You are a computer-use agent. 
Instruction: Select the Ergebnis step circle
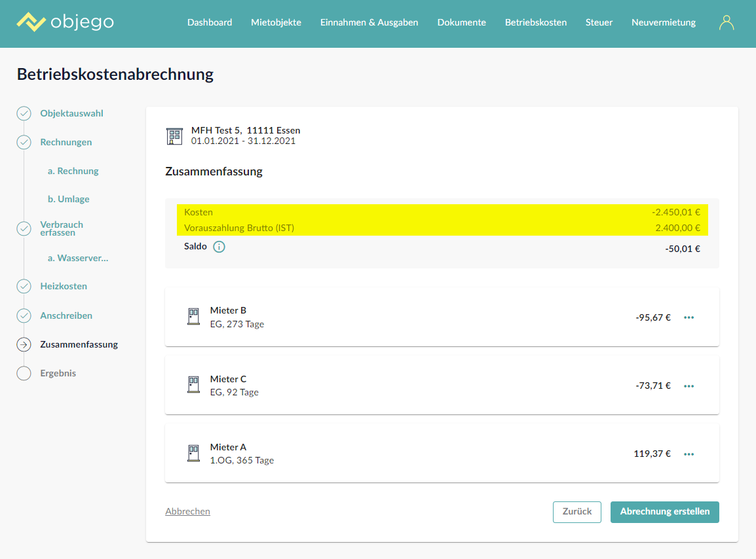click(x=24, y=373)
